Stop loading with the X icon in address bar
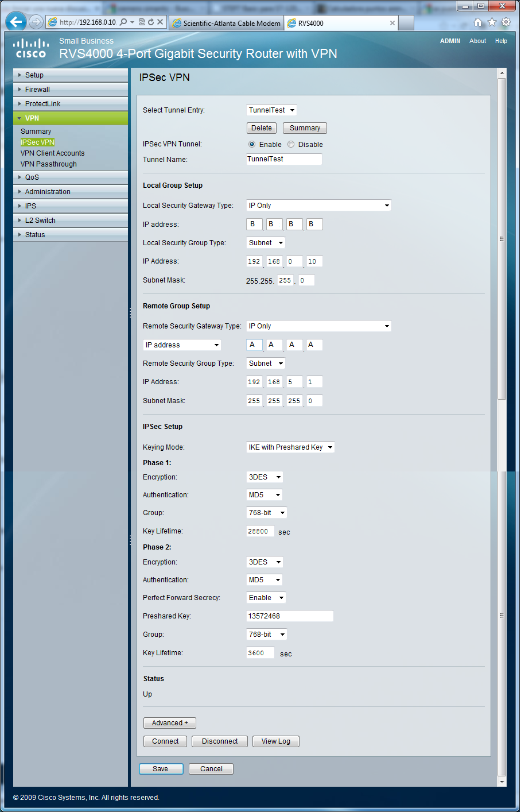Viewport: 521px width, 812px height. coord(160,22)
